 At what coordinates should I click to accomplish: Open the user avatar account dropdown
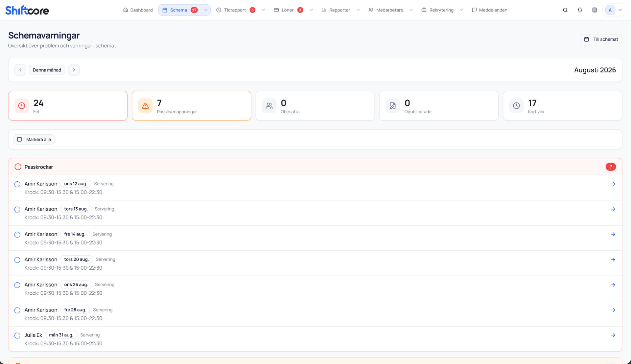pos(614,10)
